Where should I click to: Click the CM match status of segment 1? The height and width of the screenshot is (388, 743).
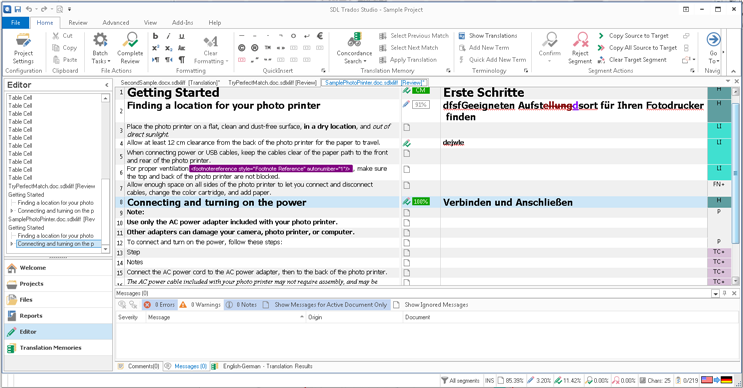click(420, 90)
